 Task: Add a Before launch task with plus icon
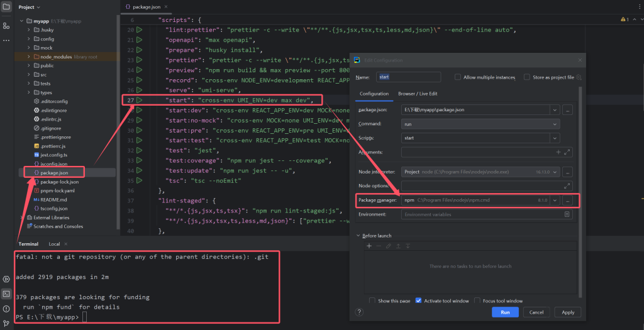[369, 246]
